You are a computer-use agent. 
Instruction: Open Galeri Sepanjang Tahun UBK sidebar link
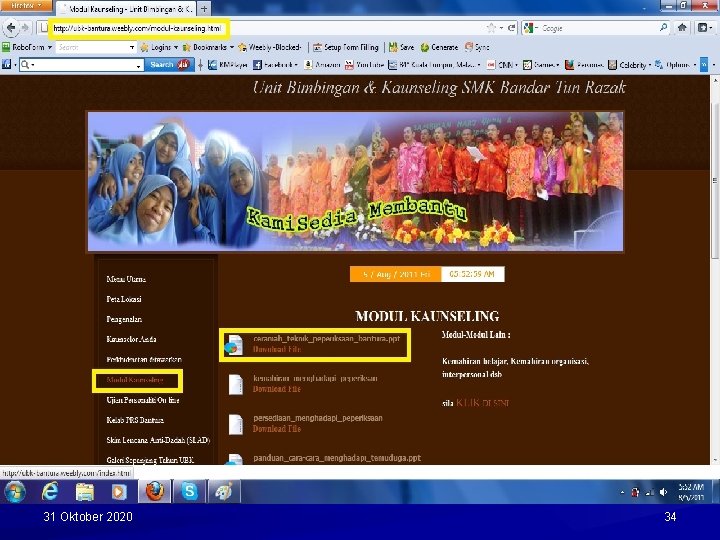click(150, 460)
